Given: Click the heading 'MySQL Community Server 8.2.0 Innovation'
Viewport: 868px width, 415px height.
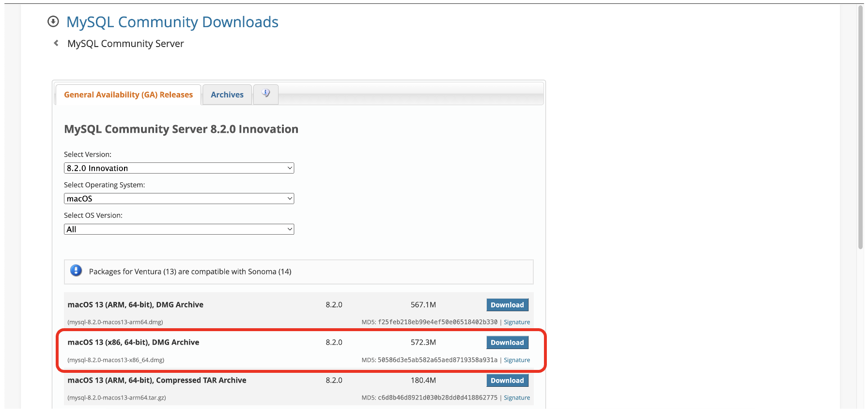Looking at the screenshot, I should [181, 129].
